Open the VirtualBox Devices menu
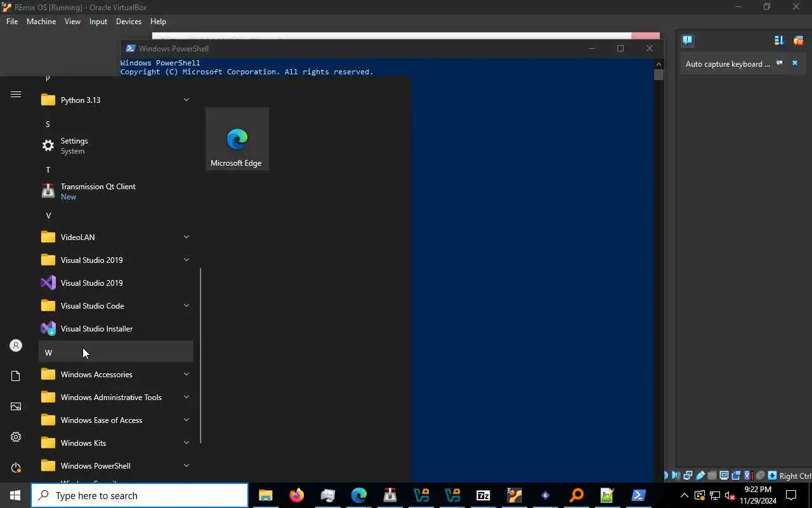The width and height of the screenshot is (812, 508). 129,21
